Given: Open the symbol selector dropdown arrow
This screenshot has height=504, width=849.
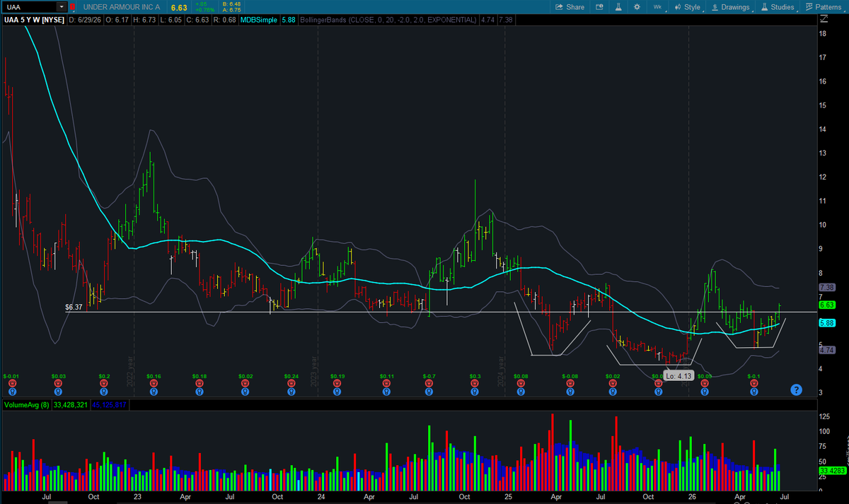Looking at the screenshot, I should click(63, 7).
